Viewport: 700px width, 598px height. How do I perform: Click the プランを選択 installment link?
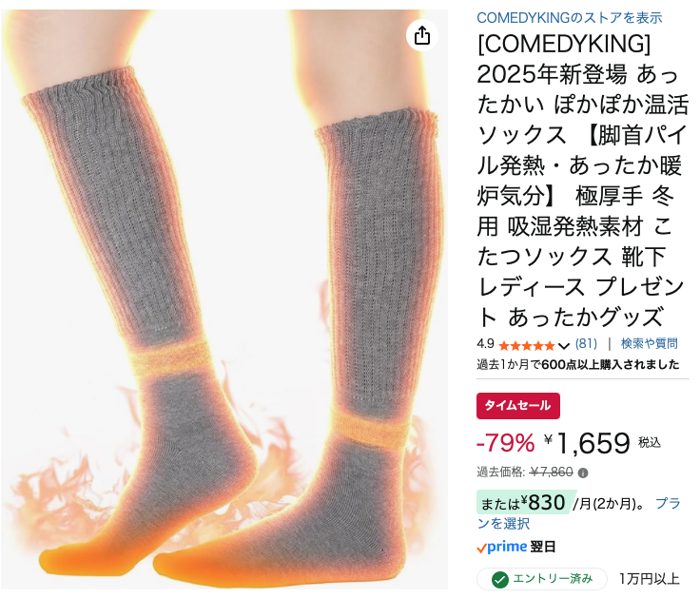[x=578, y=513]
